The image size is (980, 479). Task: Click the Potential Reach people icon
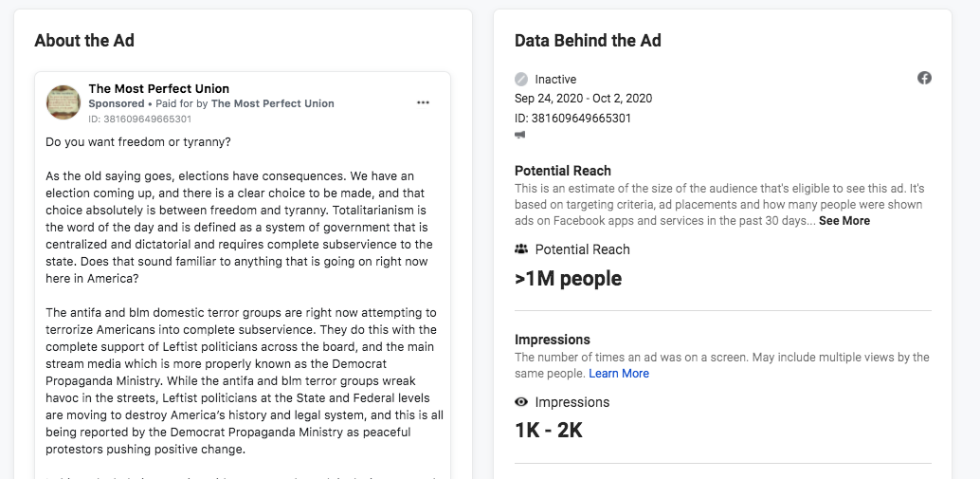click(521, 249)
